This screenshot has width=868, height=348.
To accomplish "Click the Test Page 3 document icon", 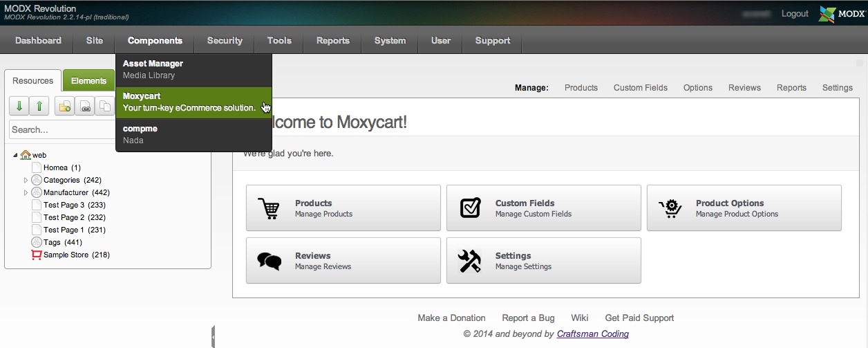I will point(37,205).
